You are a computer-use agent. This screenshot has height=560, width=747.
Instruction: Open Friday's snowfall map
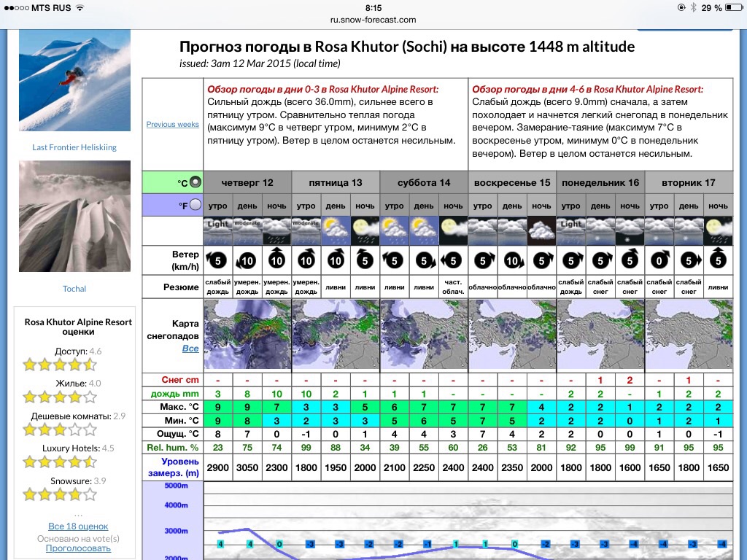[336, 335]
